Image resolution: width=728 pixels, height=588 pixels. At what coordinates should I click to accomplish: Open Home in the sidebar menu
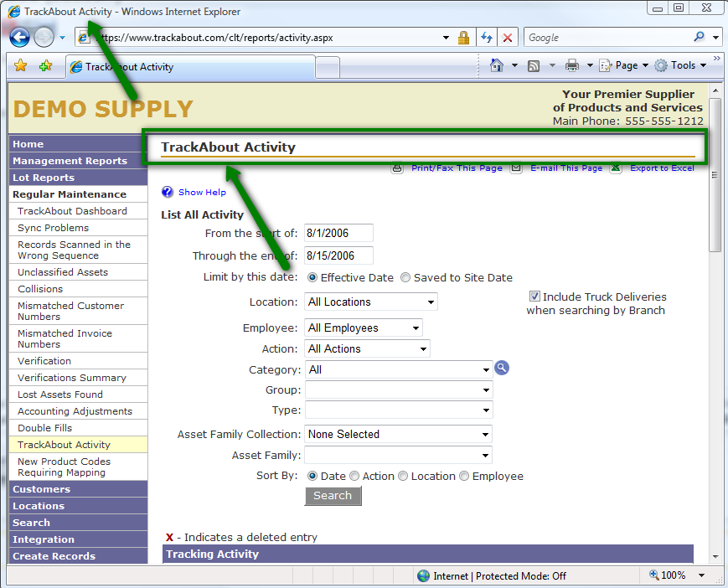click(78, 144)
